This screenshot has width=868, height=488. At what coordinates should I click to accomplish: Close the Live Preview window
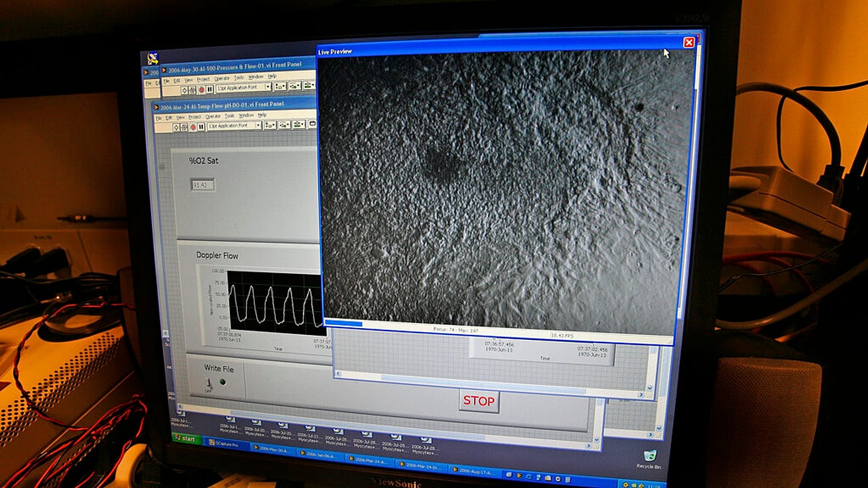[689, 42]
